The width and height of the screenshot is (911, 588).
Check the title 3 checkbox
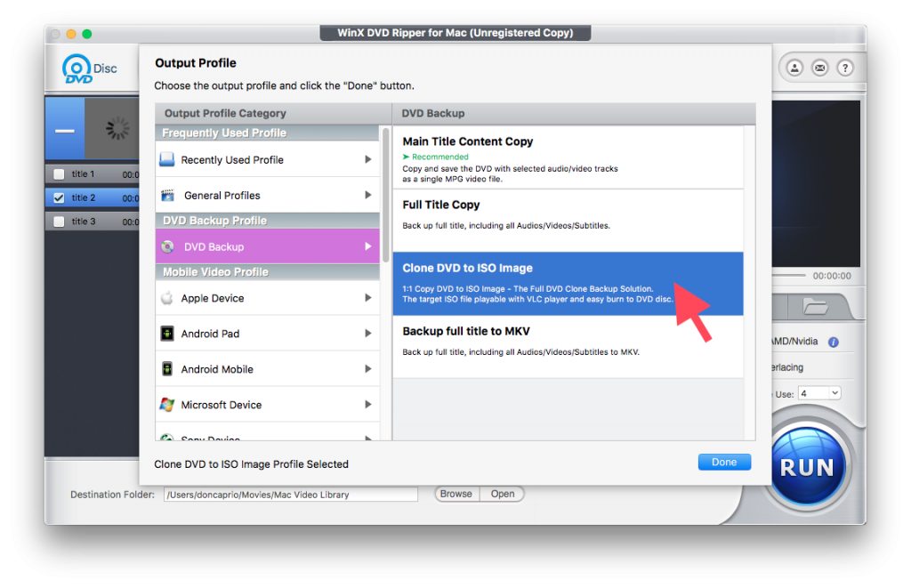(x=59, y=222)
